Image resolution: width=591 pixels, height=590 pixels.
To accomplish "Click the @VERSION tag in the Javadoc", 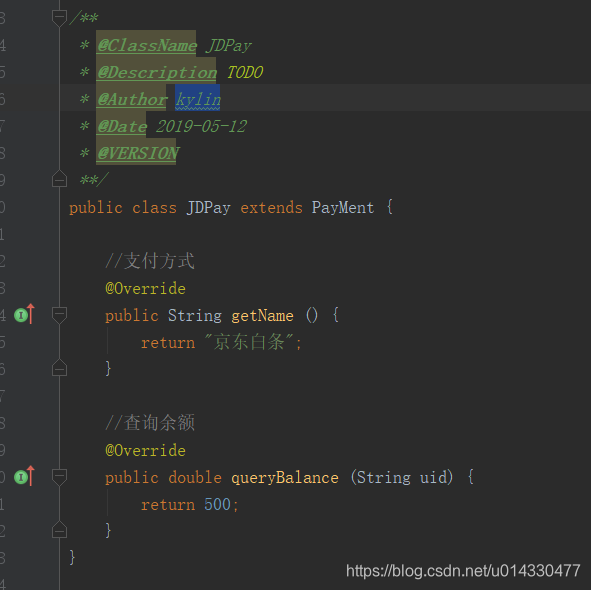I will tap(138, 153).
